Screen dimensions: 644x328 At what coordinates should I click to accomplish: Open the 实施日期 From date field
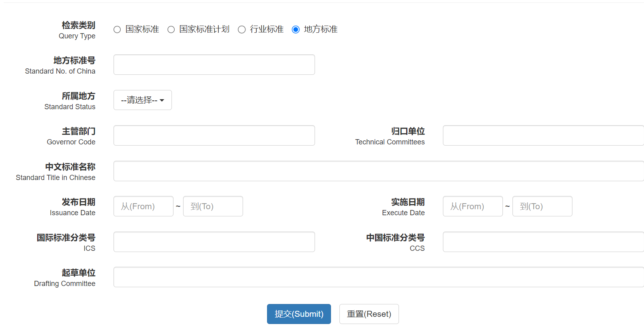pyautogui.click(x=473, y=206)
